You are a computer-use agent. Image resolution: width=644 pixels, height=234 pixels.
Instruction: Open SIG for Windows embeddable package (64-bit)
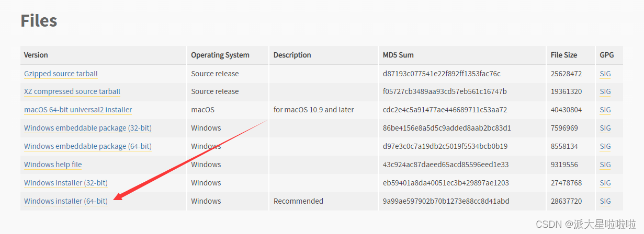click(605, 146)
